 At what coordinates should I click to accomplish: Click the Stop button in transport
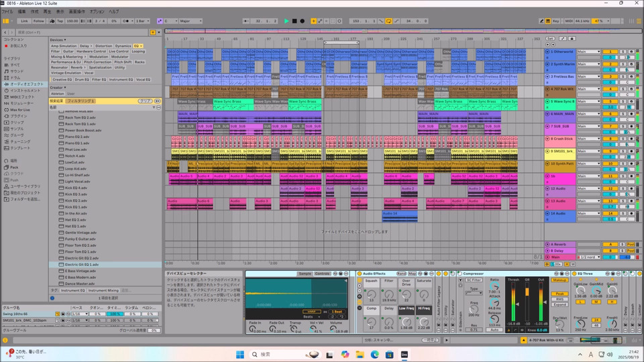point(294,21)
